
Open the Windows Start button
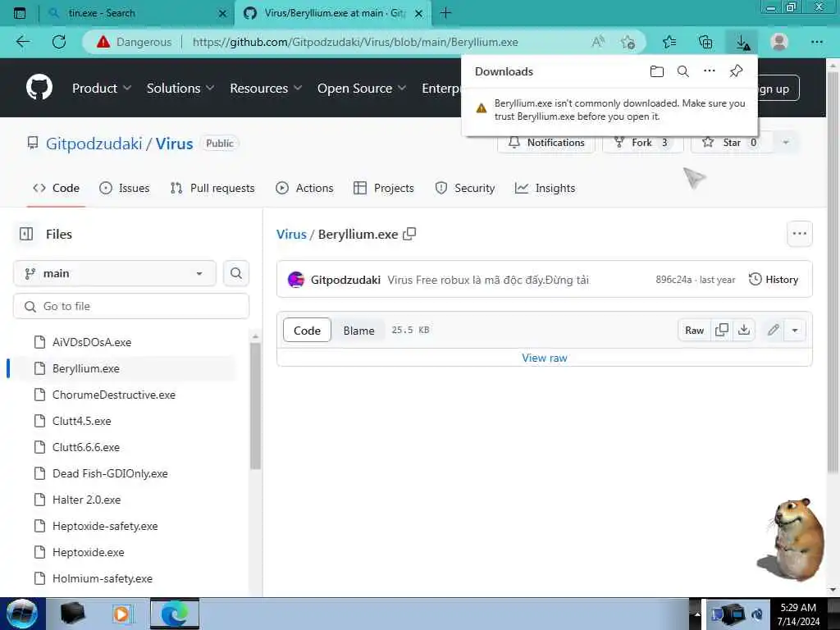pyautogui.click(x=21, y=614)
